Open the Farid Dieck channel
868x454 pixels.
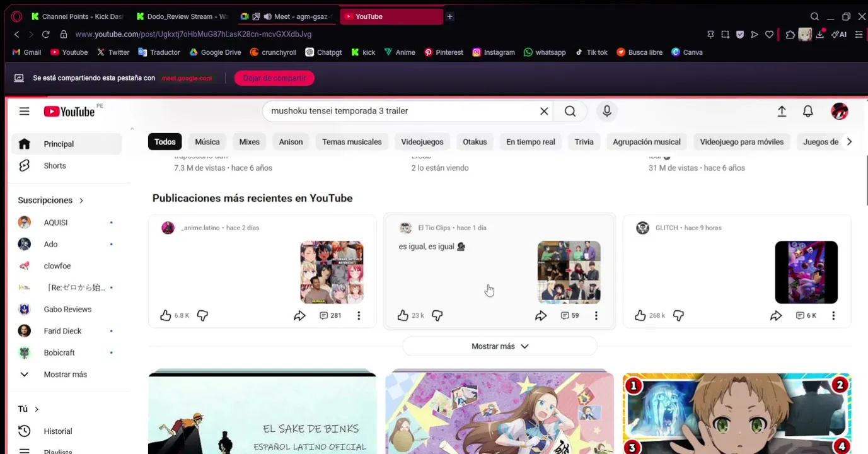(66, 331)
